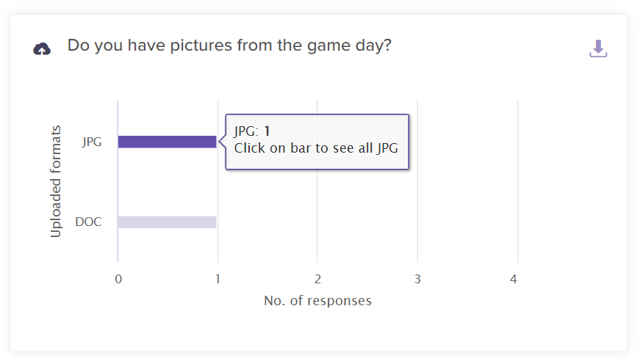This screenshot has width=640, height=364.
Task: Click "Click on bar to see all JPG" text
Action: [x=316, y=148]
